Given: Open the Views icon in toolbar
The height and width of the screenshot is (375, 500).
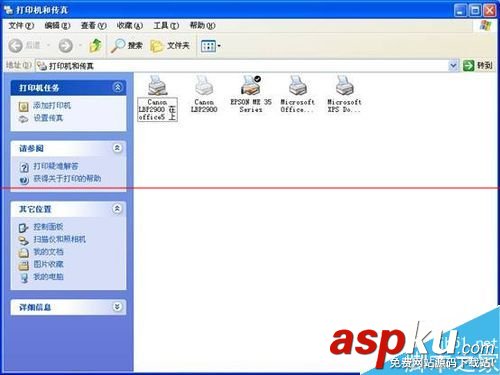Looking at the screenshot, I should [208, 46].
